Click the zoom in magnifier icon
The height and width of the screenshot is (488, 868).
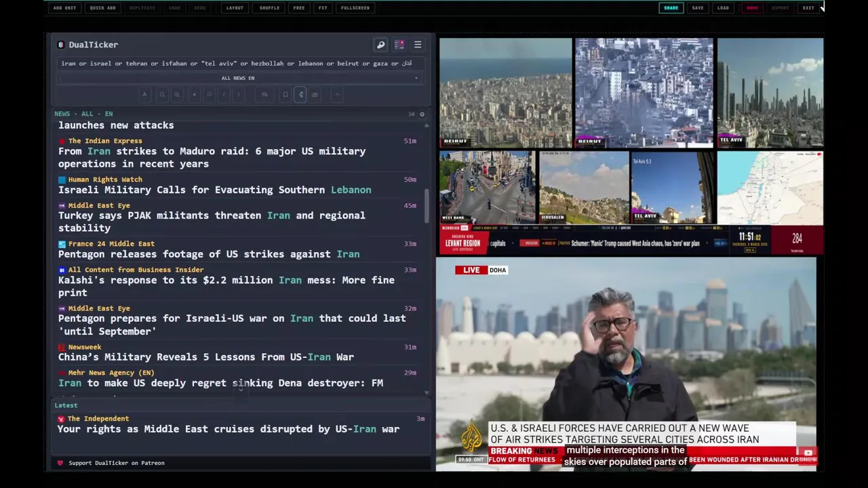177,94
